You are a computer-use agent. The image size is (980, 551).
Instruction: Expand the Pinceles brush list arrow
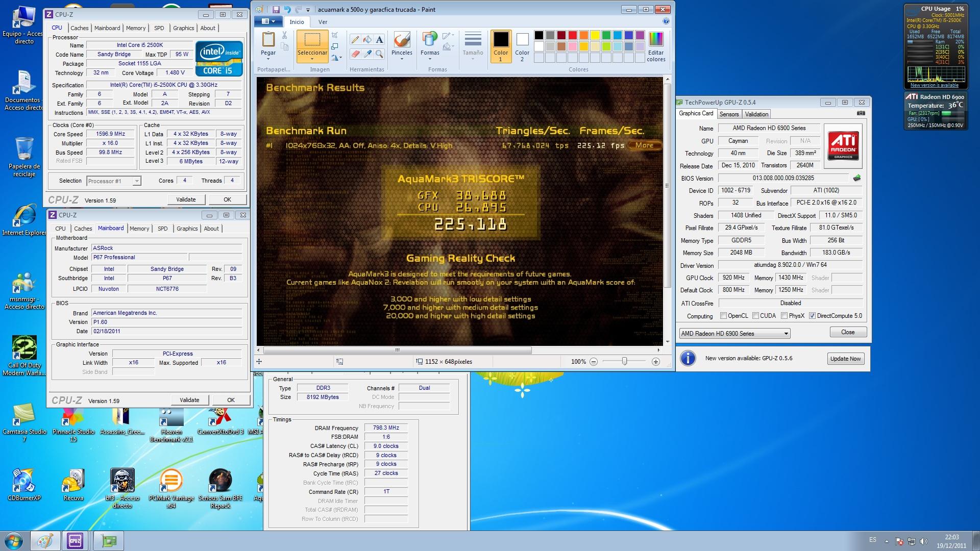(402, 59)
